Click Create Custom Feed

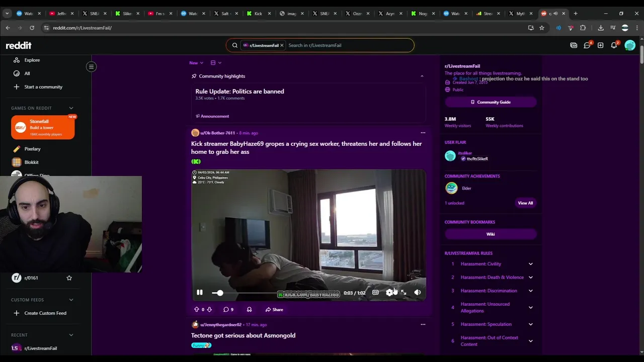46,313
